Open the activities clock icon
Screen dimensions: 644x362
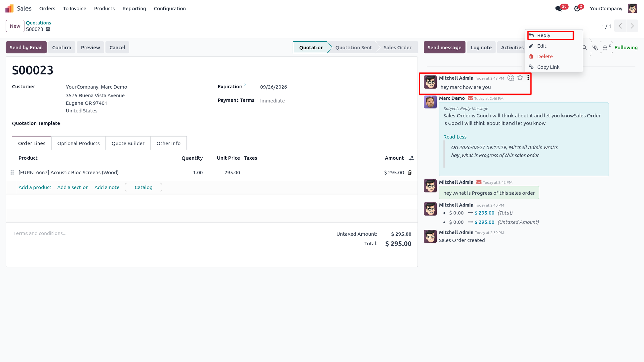577,9
